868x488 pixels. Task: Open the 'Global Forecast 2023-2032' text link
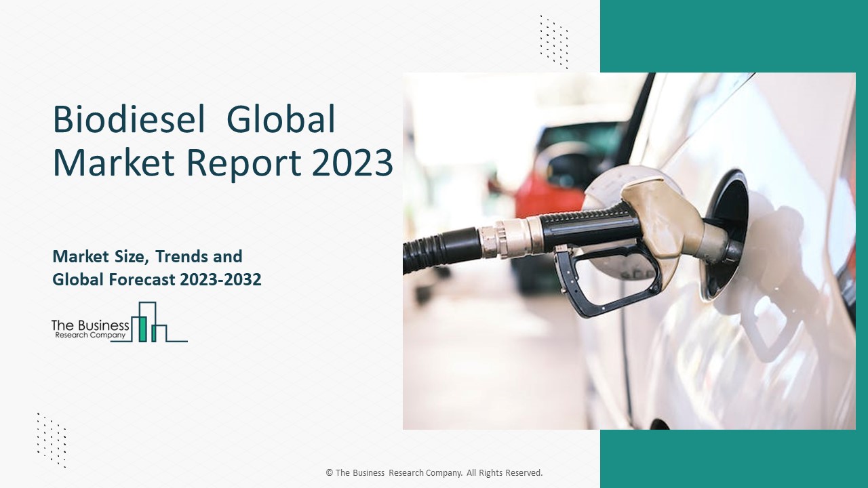point(157,278)
